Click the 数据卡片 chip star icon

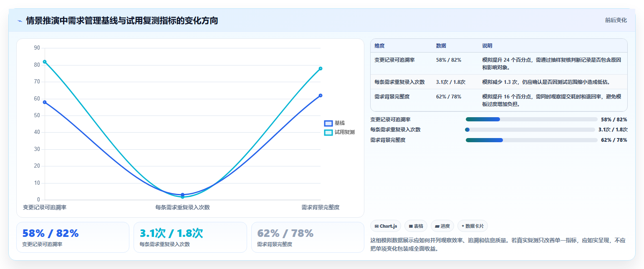point(463,226)
